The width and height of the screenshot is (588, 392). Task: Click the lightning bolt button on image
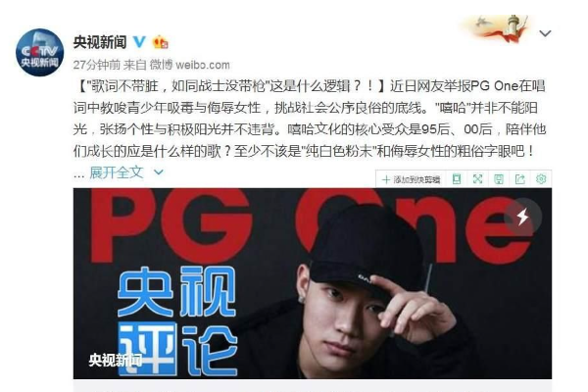522,217
